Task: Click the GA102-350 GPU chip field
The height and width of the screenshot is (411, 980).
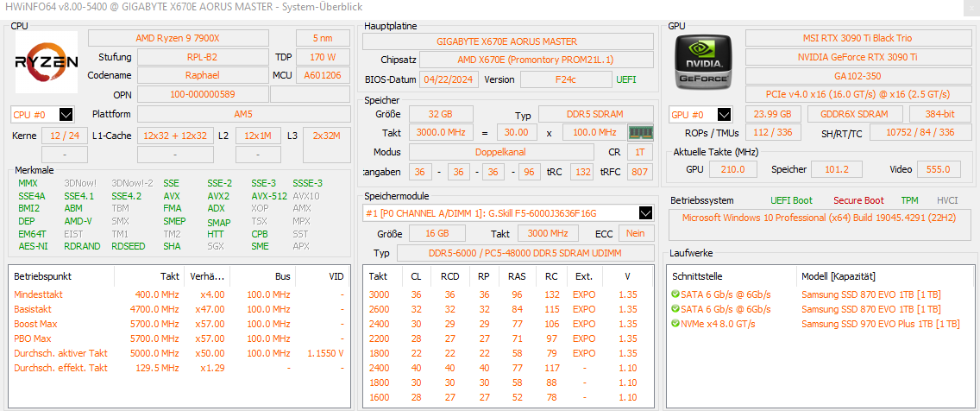Action: pyautogui.click(x=857, y=76)
